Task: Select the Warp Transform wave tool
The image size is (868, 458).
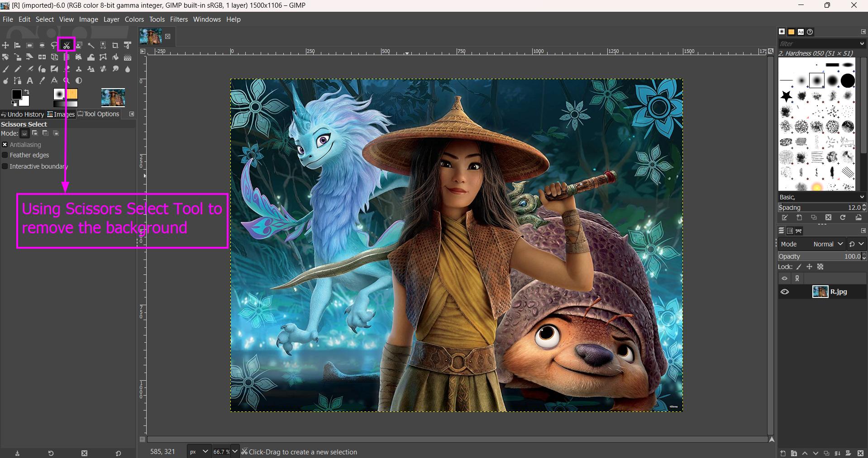Action: click(x=91, y=57)
